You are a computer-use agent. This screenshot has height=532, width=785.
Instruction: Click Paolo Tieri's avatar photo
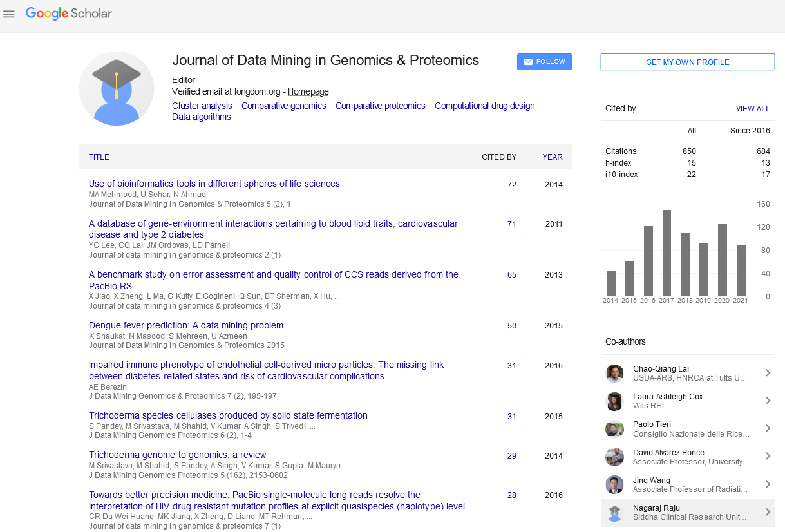[x=614, y=429]
